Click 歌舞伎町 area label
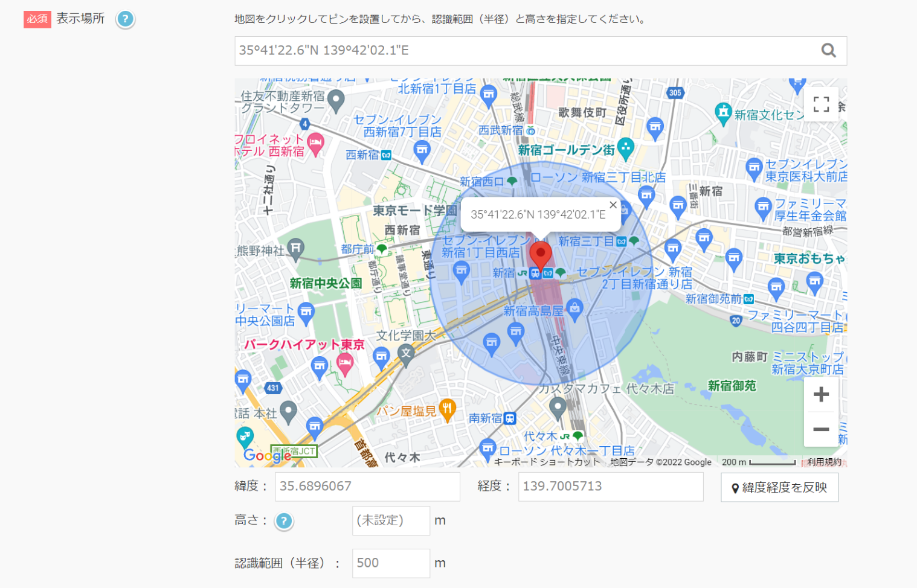Screen dimensions: 917x588 (x=582, y=113)
